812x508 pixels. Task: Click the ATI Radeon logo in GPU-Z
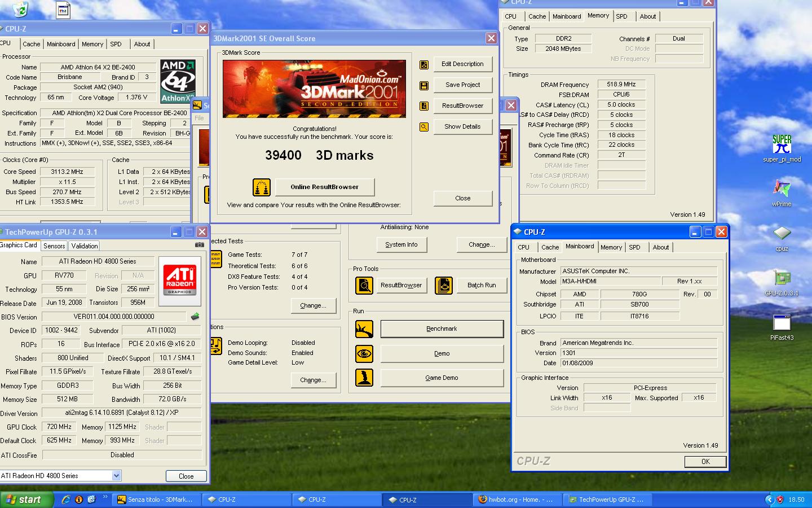[x=180, y=281]
